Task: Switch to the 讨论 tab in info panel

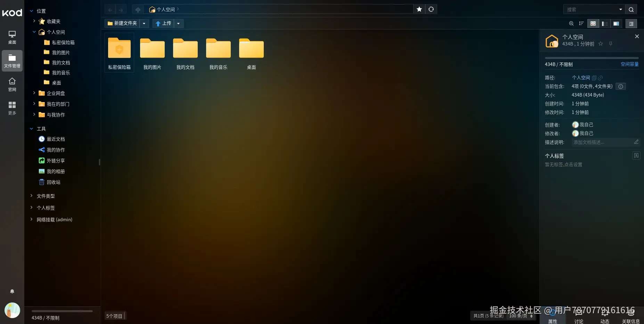Action: [579, 316]
